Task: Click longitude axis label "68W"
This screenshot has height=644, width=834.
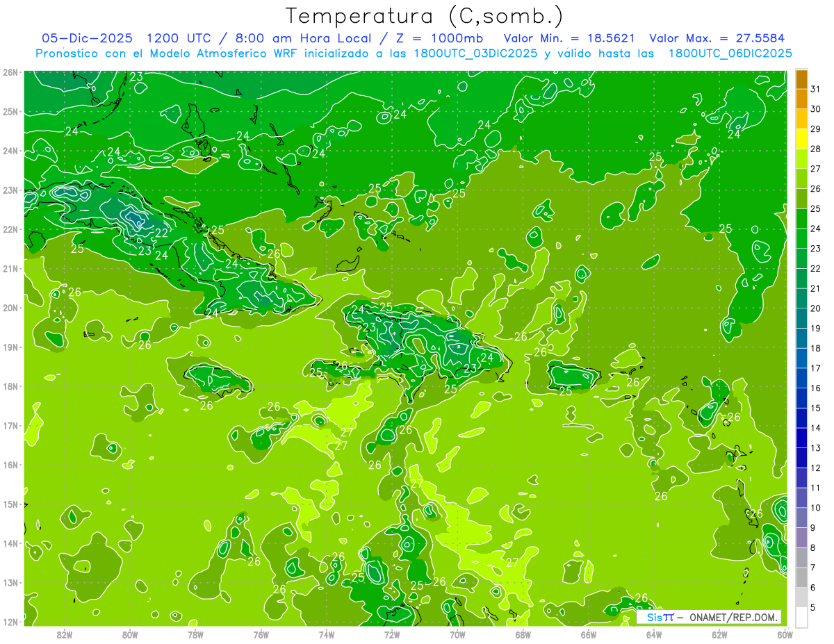Action: coord(523,634)
